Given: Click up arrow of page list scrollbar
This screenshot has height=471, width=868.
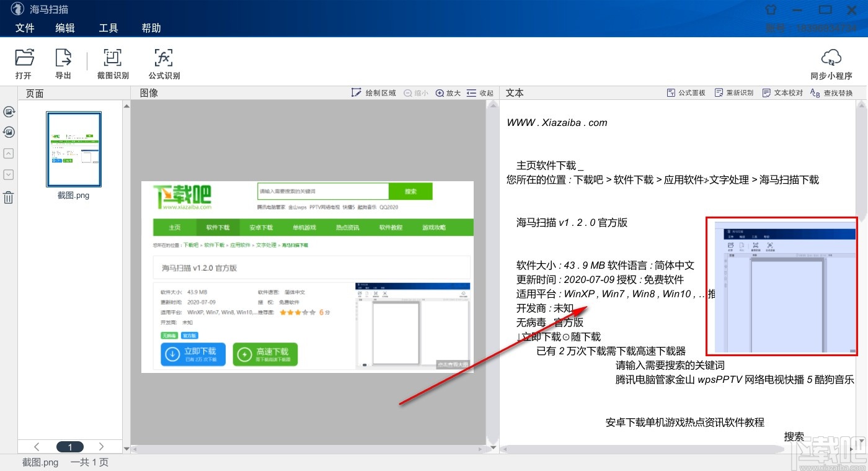Looking at the screenshot, I should [x=126, y=106].
